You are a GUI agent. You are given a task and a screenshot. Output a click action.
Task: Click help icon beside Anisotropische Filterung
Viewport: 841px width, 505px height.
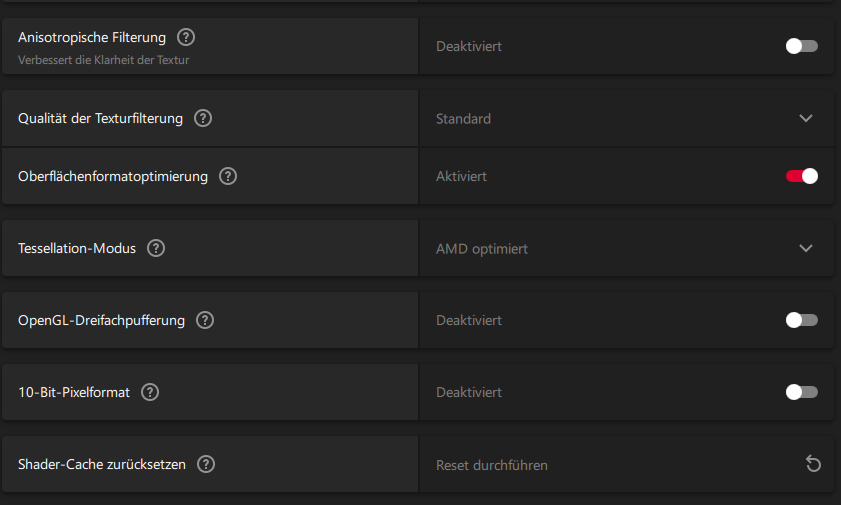(x=186, y=37)
